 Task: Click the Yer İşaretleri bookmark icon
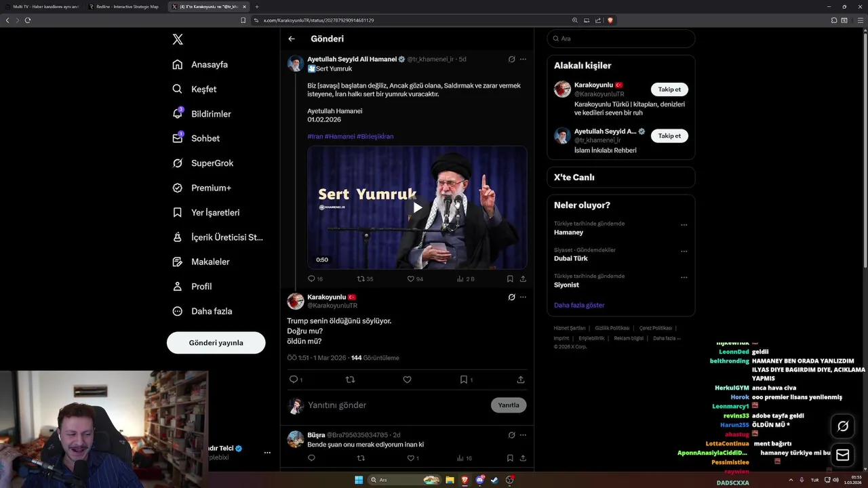[x=178, y=212]
